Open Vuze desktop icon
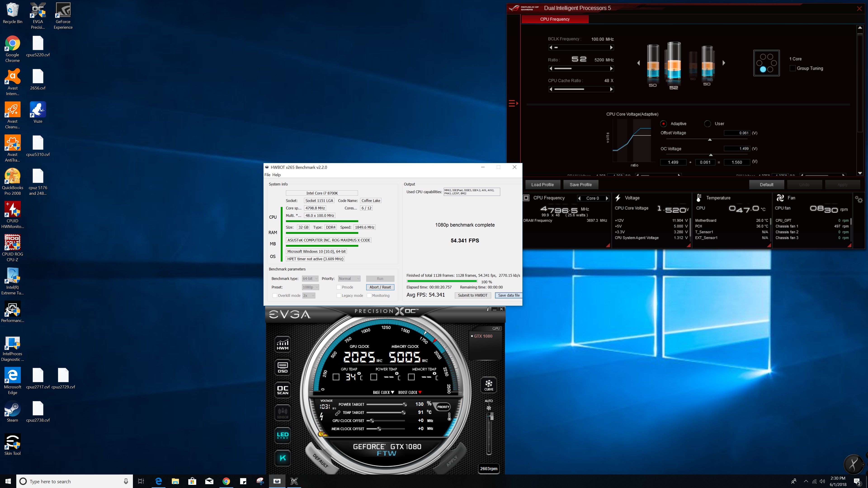 click(x=38, y=113)
